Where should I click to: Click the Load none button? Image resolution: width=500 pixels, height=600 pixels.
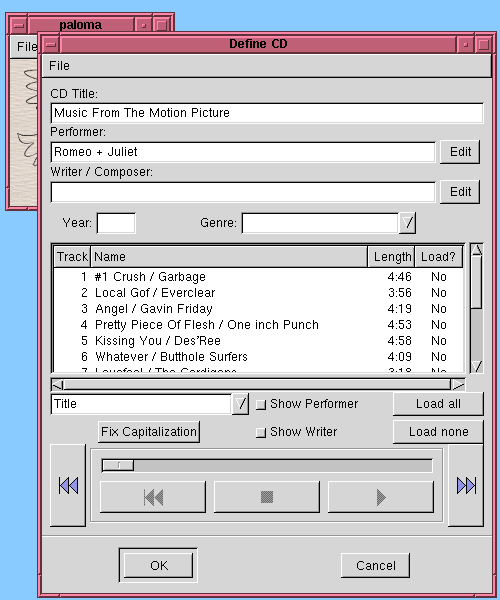pos(438,432)
